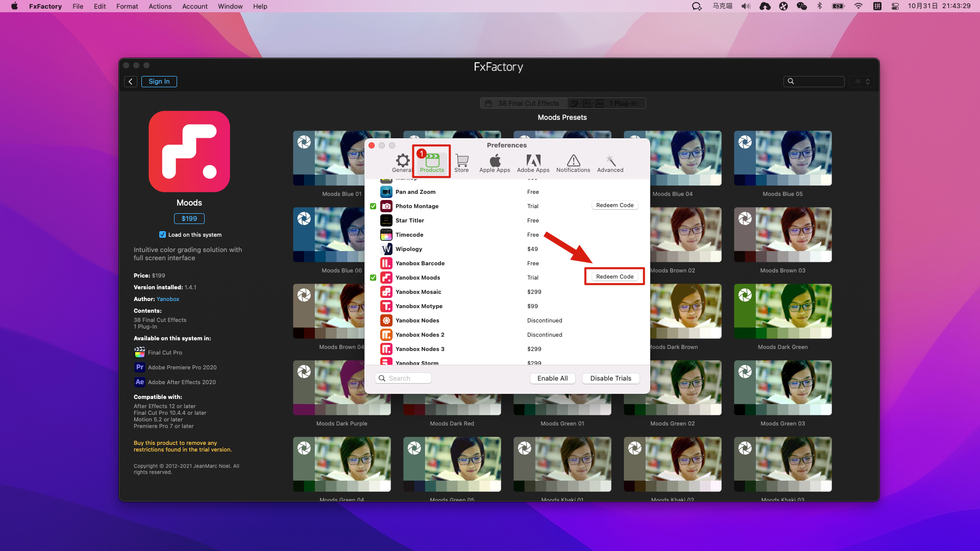Open the Account menu
The width and height of the screenshot is (980, 551).
(194, 6)
